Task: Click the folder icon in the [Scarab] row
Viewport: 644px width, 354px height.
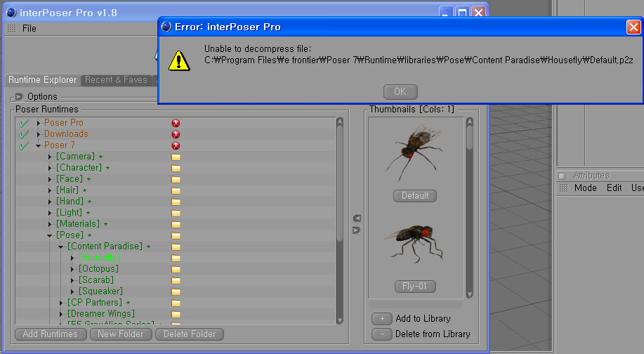Action: 176,280
